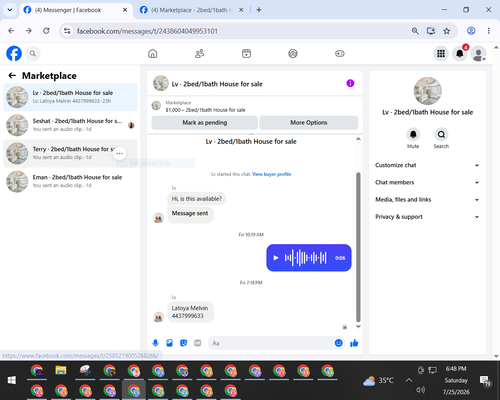The image size is (500, 400).
Task: Open the Facebook menu grid icon
Action: [x=441, y=53]
